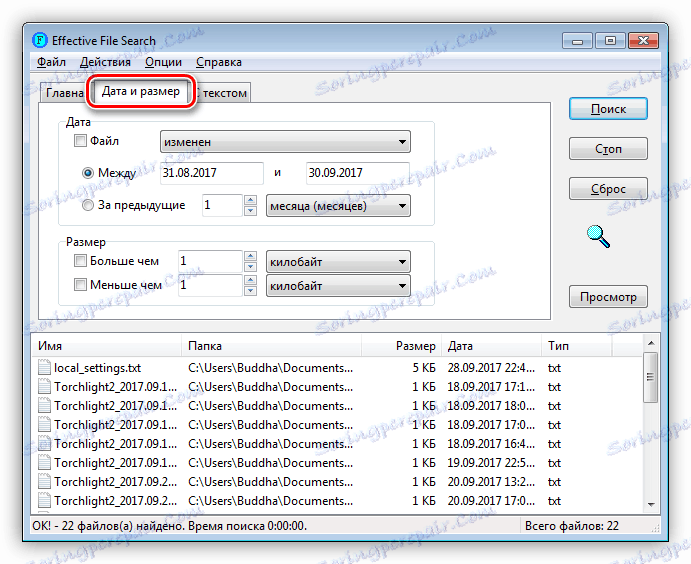691x564 pixels.
Task: Click the results list scrollbar thumb
Action: (x=651, y=377)
